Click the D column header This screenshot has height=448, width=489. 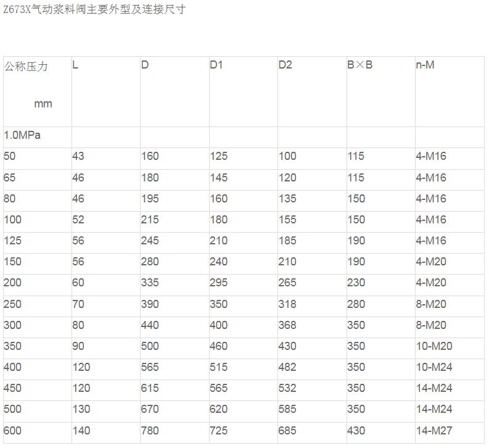[x=145, y=65]
